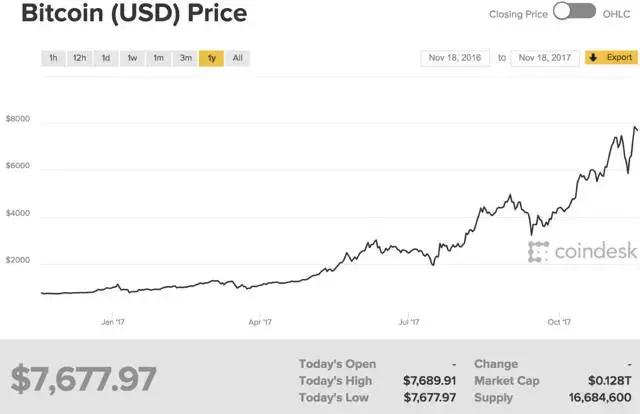The width and height of the screenshot is (640, 414).
Task: Open the Nov 18, 2016 start date field
Action: [x=457, y=57]
